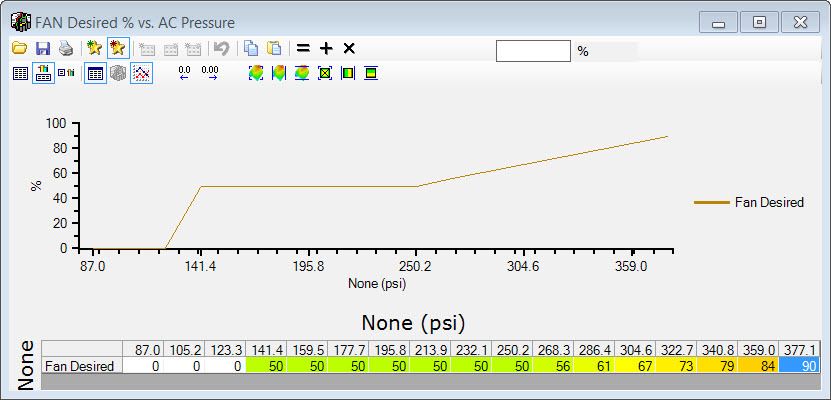Select the 377.1 column header

(x=800, y=350)
